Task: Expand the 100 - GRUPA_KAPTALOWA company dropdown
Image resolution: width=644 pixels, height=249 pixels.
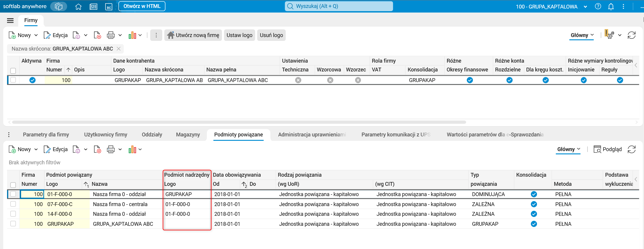Action: [x=585, y=7]
